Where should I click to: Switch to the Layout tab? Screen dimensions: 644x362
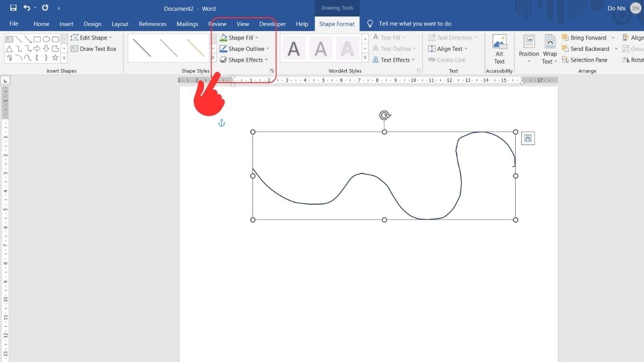pyautogui.click(x=120, y=24)
